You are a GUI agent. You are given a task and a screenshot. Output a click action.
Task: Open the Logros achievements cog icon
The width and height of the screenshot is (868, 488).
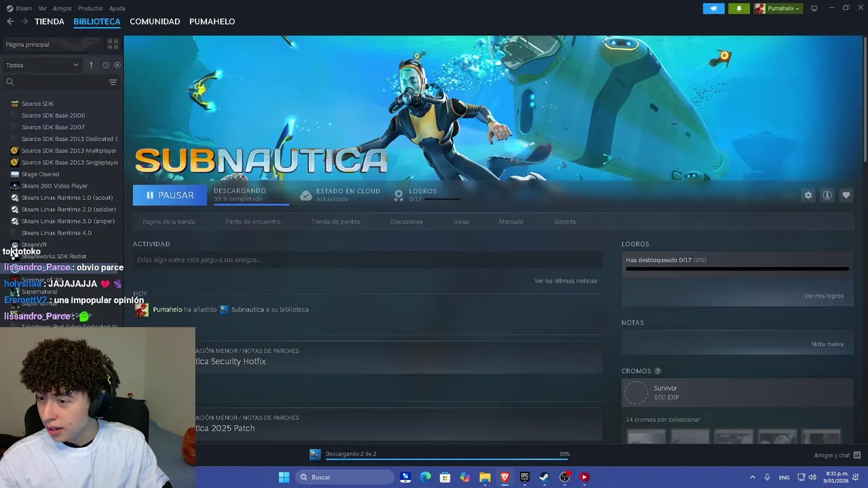coord(399,195)
